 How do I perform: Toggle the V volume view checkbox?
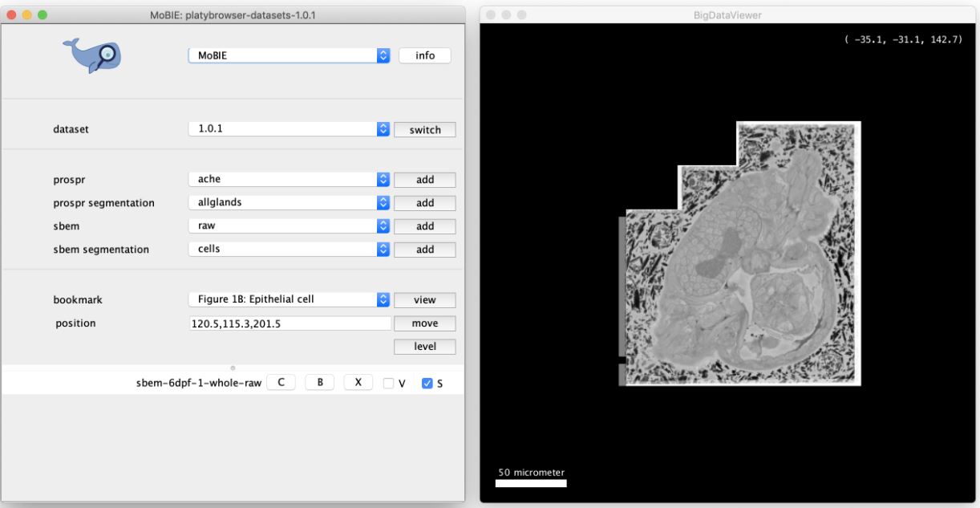pyautogui.click(x=389, y=384)
